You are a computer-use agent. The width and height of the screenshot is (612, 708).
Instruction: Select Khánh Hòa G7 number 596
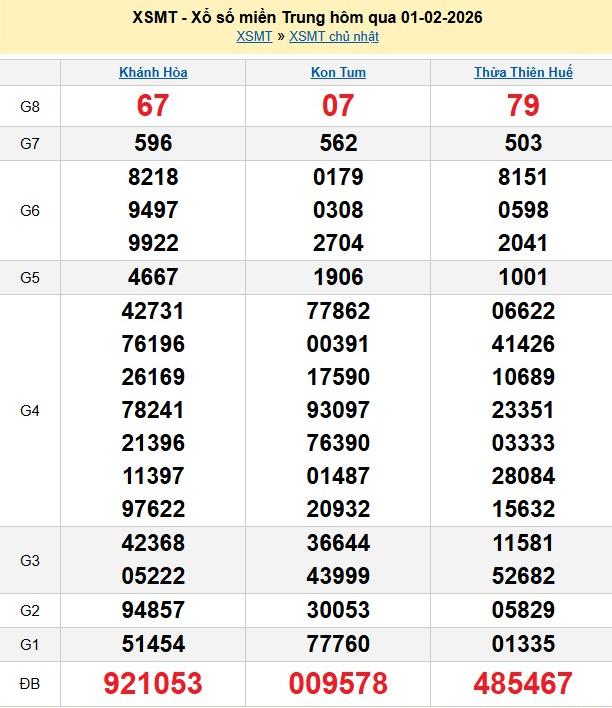click(x=153, y=143)
